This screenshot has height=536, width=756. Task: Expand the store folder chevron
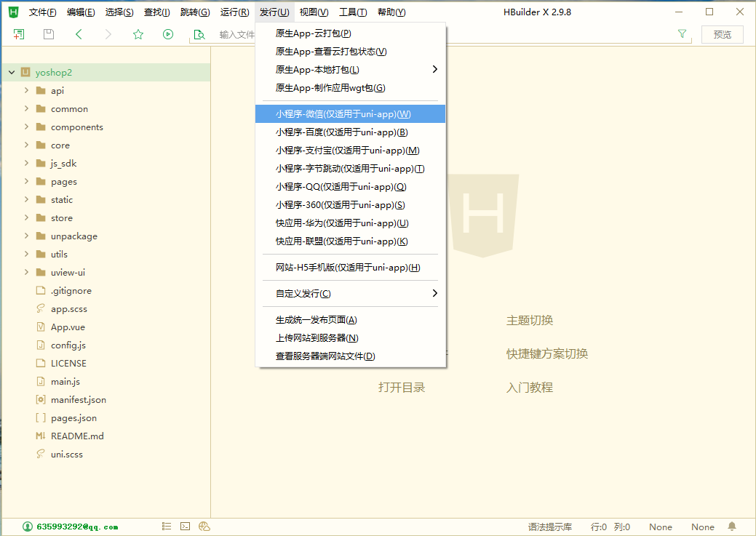click(26, 217)
